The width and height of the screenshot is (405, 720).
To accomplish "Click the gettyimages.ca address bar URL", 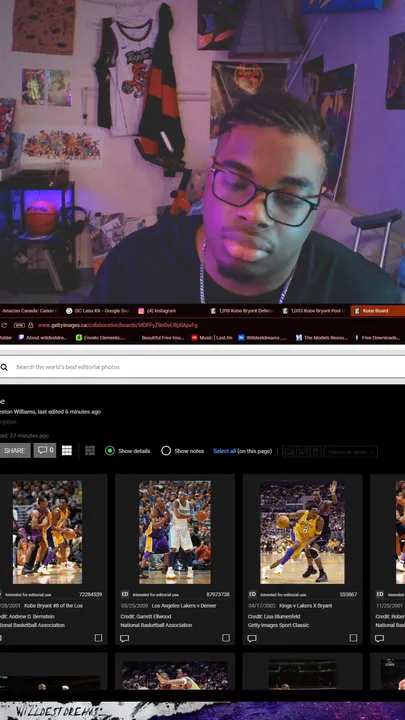I will (x=118, y=325).
